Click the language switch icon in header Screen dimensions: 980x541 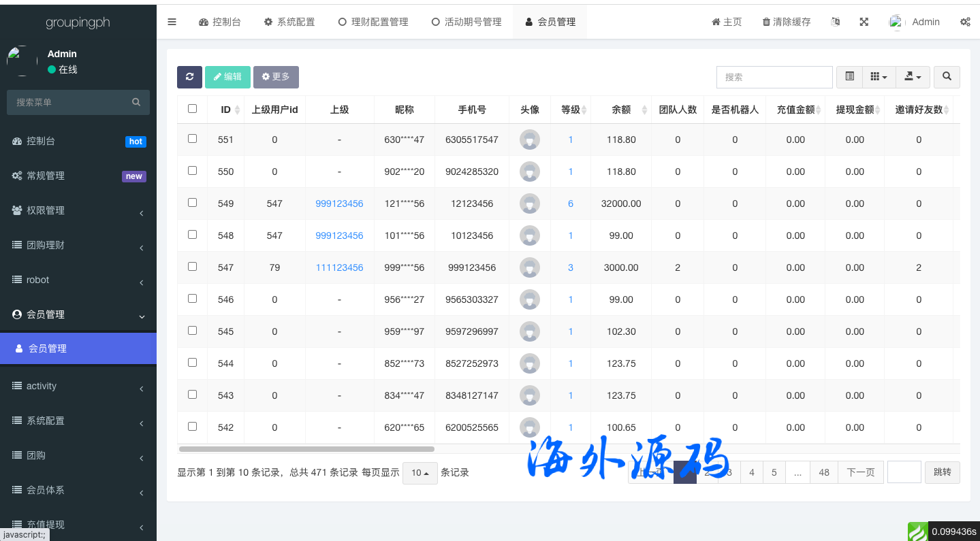point(835,22)
